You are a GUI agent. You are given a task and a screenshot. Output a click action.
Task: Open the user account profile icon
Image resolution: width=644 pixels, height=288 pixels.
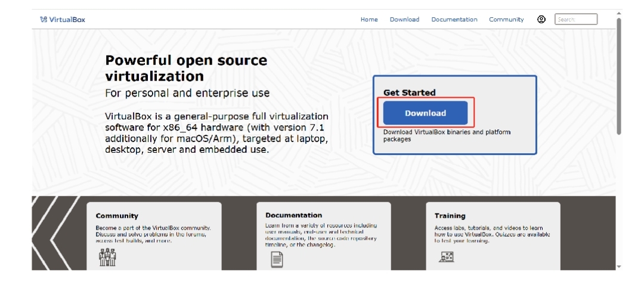(541, 19)
